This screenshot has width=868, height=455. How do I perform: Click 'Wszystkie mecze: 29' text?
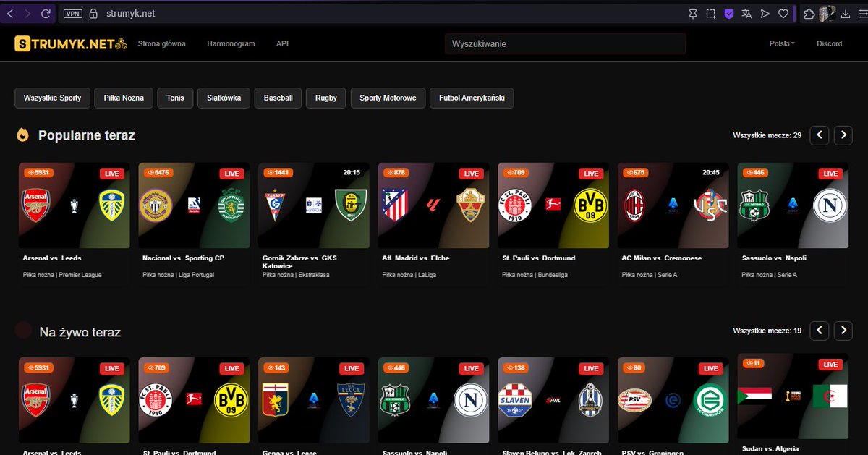pyautogui.click(x=767, y=135)
